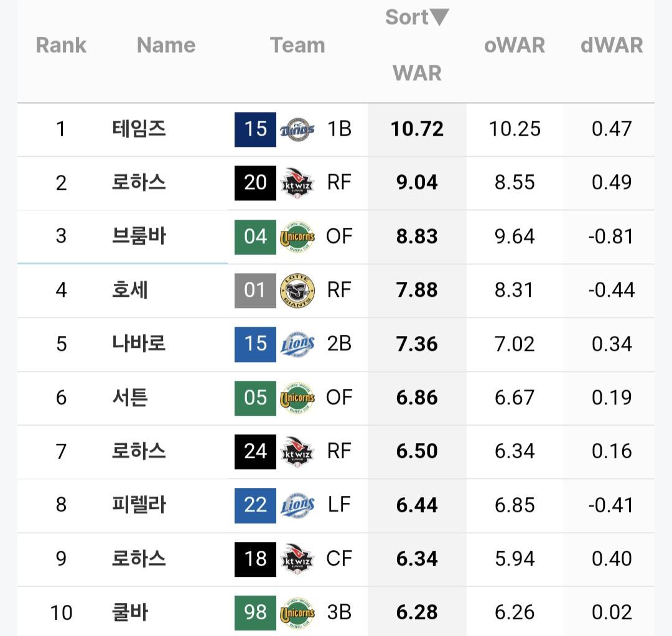
Task: Click the navy 15 season badge for 테임즈
Action: coord(255,129)
